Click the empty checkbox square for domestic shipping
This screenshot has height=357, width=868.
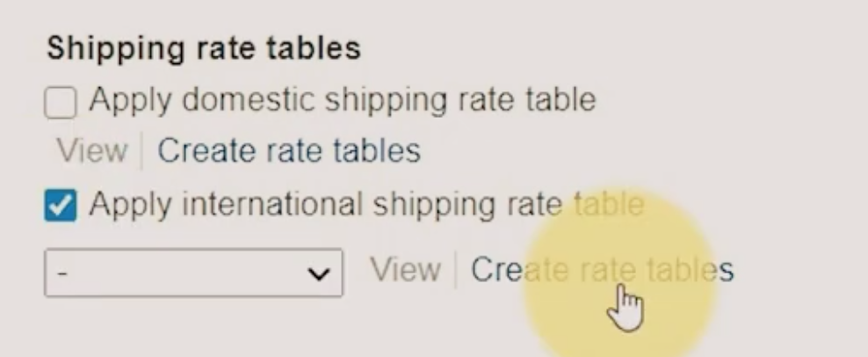click(61, 103)
